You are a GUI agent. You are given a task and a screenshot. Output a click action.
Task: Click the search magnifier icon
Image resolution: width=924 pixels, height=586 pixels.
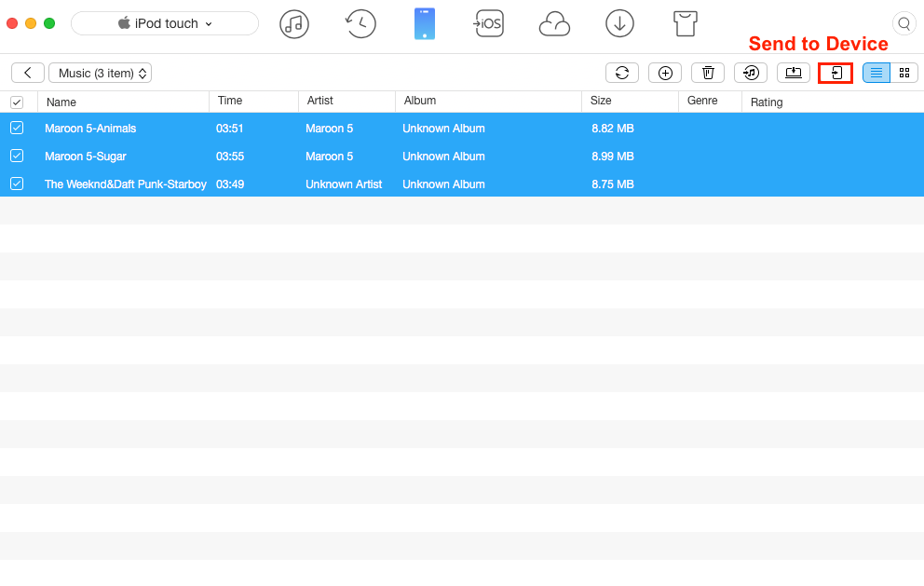tap(904, 23)
